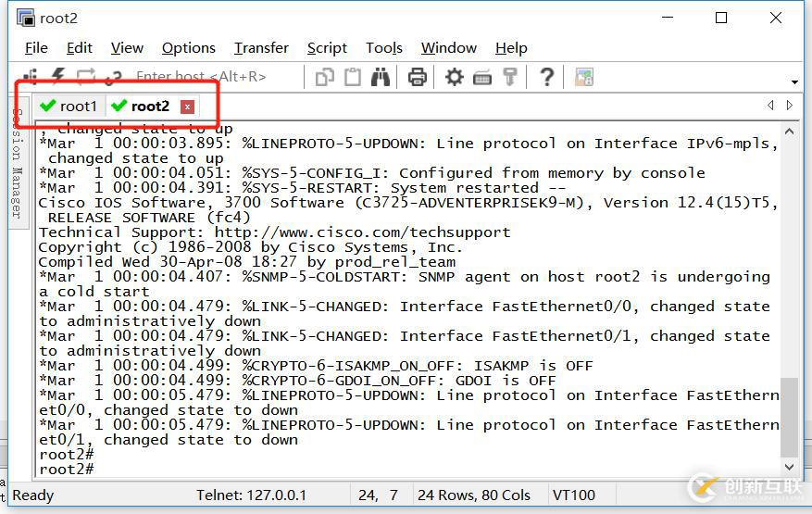The width and height of the screenshot is (812, 514).
Task: Click the Paste clipboard icon
Action: point(353,77)
